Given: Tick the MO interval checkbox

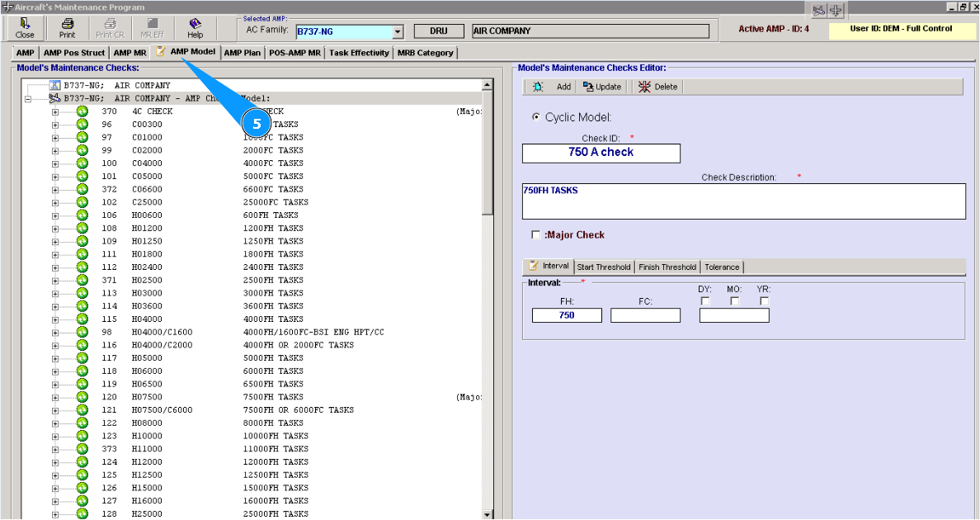Looking at the screenshot, I should (735, 301).
